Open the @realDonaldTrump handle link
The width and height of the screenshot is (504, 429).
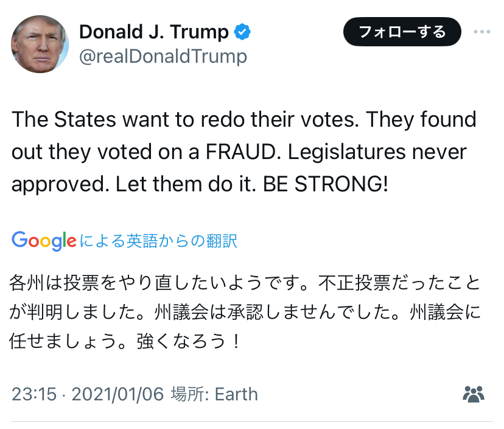pyautogui.click(x=163, y=57)
